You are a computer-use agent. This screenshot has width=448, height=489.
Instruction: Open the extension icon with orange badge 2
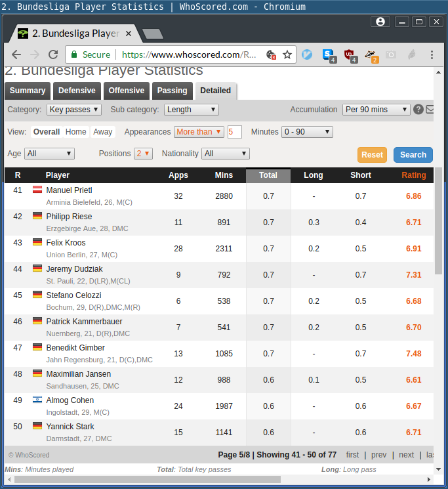point(371,56)
